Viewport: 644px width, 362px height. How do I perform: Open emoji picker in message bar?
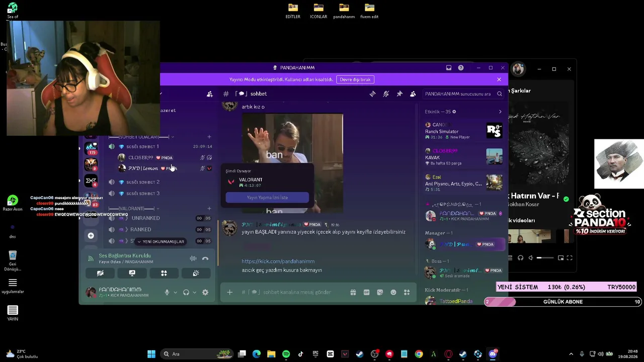[393, 292]
